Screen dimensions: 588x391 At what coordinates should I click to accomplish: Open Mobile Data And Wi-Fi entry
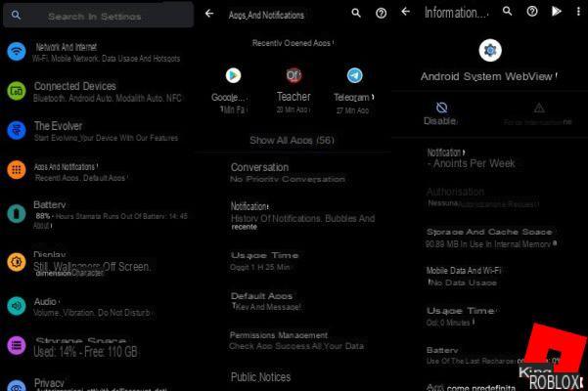pos(464,277)
